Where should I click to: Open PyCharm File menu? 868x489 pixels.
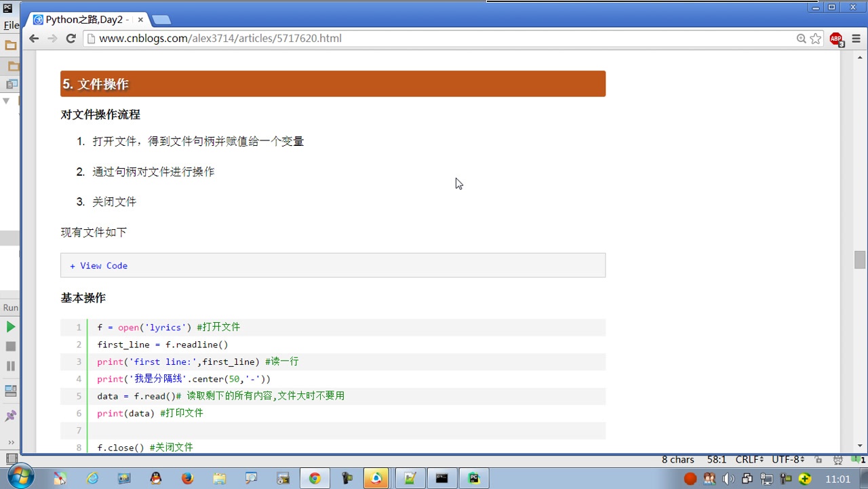click(10, 25)
